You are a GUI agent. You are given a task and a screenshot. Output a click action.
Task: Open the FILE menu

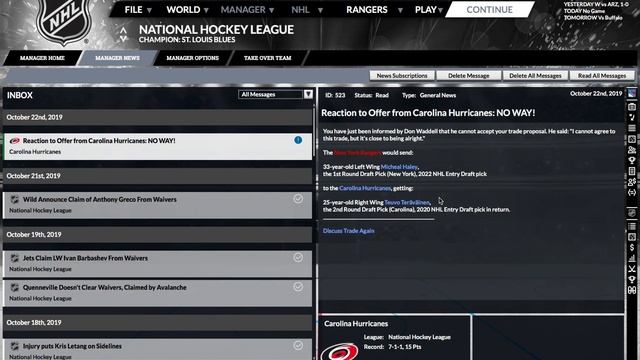tap(133, 10)
